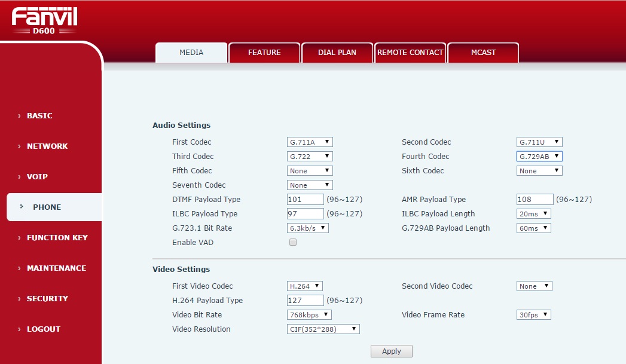Switch to the FEATURE tab

[x=264, y=53]
